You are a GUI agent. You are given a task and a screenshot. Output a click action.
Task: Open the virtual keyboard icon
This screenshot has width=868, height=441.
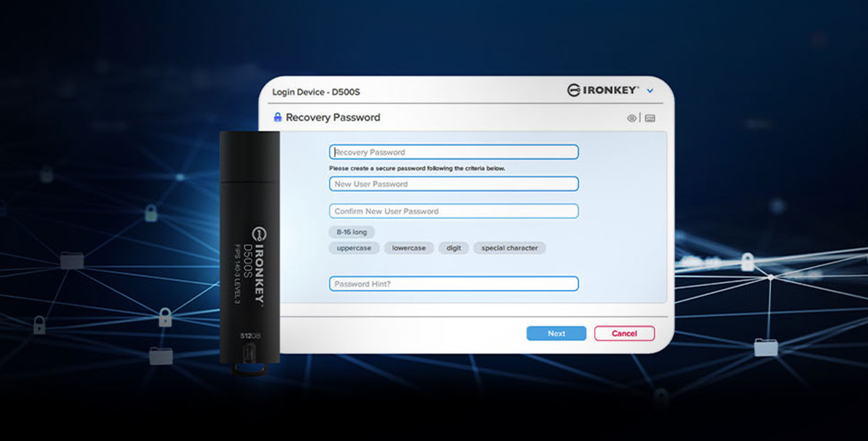[x=650, y=118]
